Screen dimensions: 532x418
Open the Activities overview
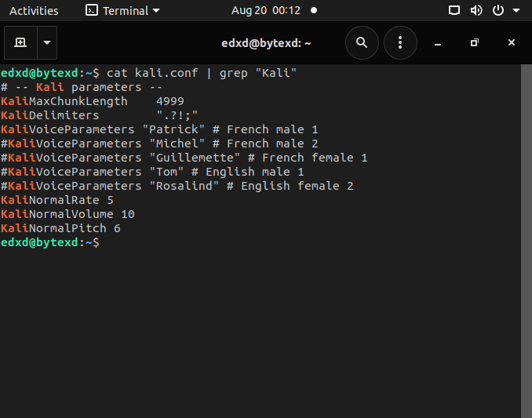(34, 11)
